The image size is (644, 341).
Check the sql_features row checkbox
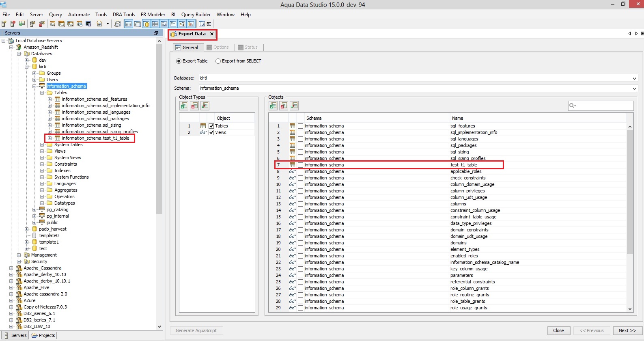click(x=301, y=126)
